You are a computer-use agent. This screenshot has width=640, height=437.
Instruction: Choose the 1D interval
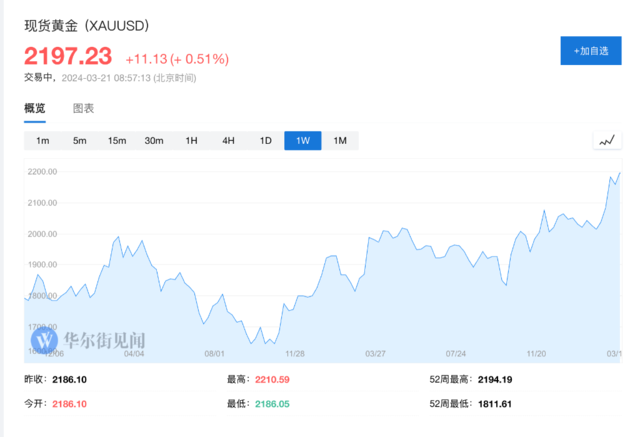point(266,141)
